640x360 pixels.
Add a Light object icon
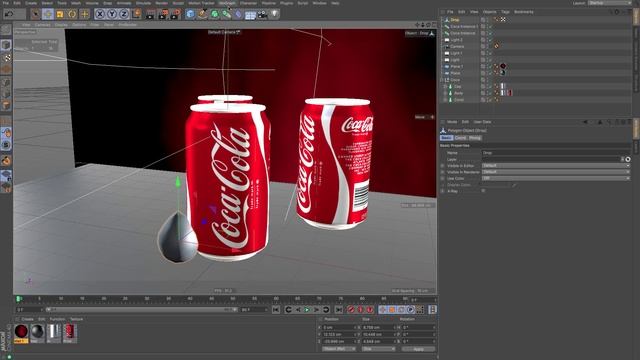coord(274,14)
